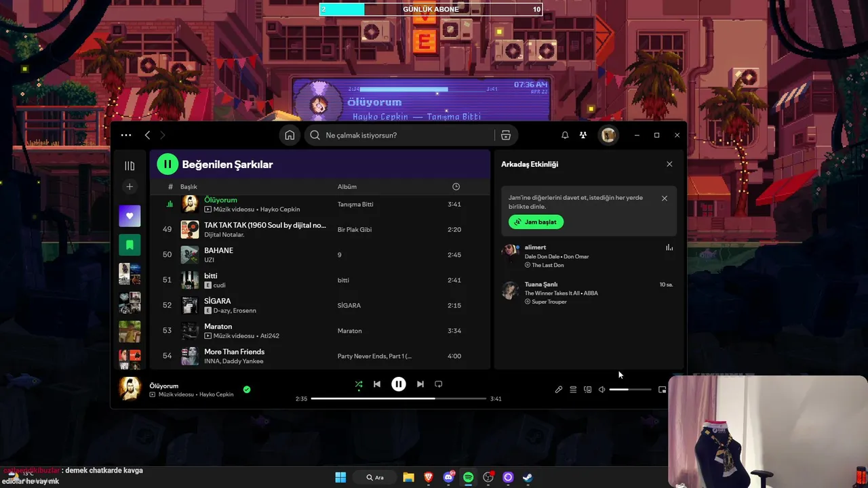Viewport: 868px width, 488px height.
Task: Skip to the next track
Action: (x=420, y=384)
